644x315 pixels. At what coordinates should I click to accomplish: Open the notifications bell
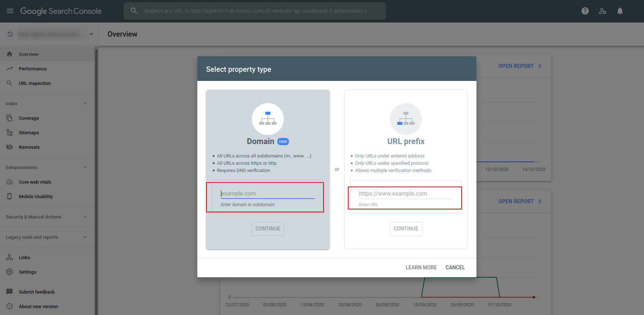click(620, 11)
